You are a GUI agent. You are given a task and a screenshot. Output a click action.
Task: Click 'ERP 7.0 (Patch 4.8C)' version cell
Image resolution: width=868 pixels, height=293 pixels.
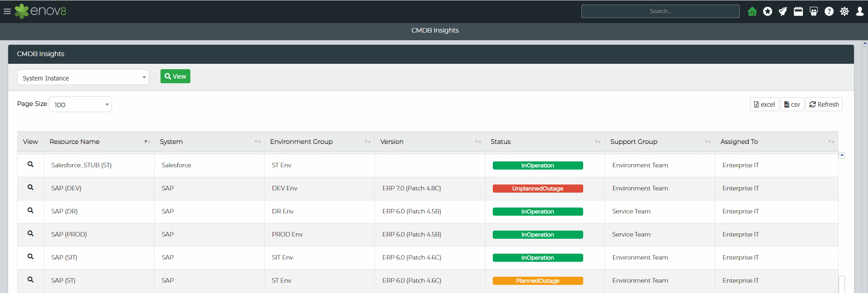pyautogui.click(x=412, y=188)
